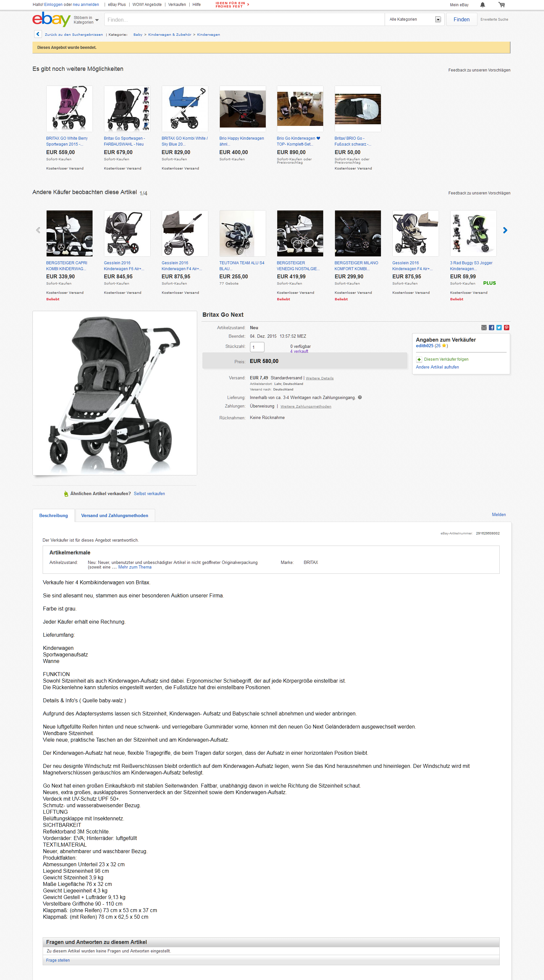Image resolution: width=544 pixels, height=980 pixels.
Task: Expand Stöbern in Kategorien menu
Action: [86, 20]
